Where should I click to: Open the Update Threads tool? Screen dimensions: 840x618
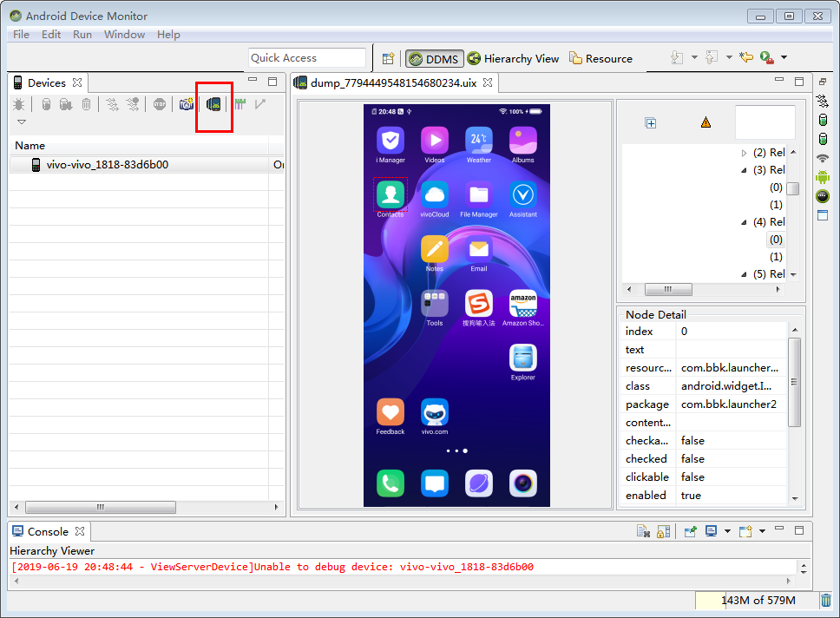(x=110, y=103)
